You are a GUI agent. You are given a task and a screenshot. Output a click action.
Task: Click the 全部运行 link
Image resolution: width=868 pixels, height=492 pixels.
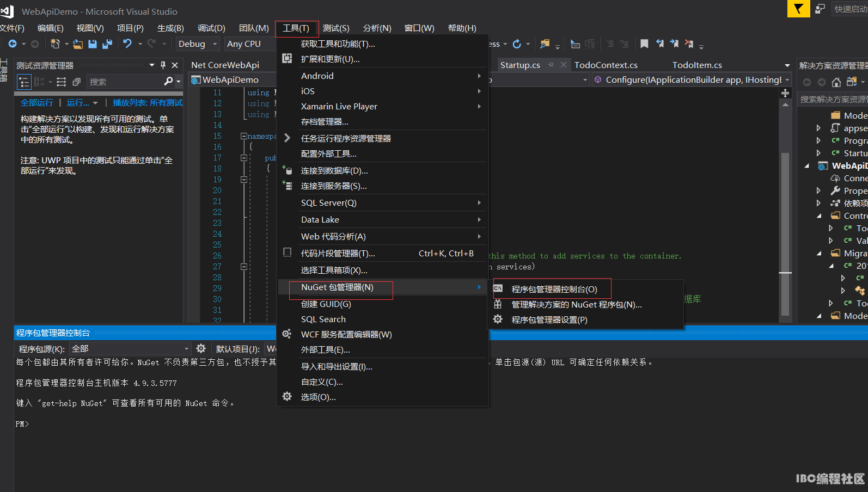click(x=37, y=102)
